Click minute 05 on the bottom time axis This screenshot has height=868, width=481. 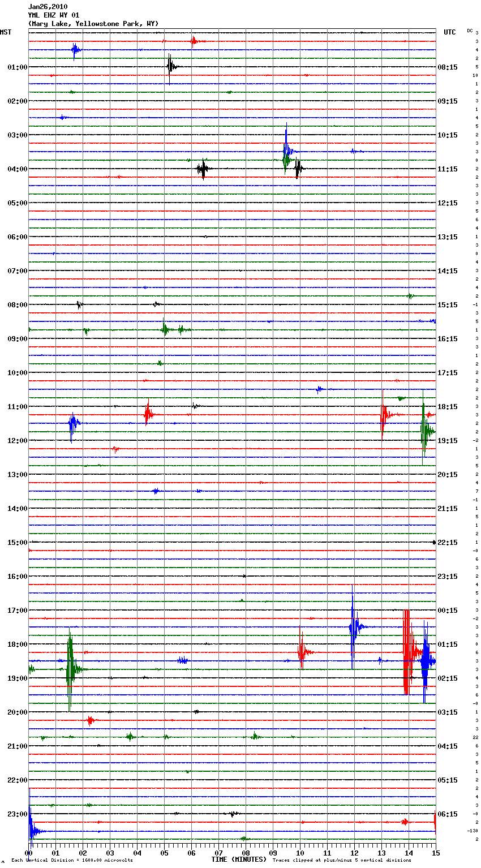click(x=164, y=853)
